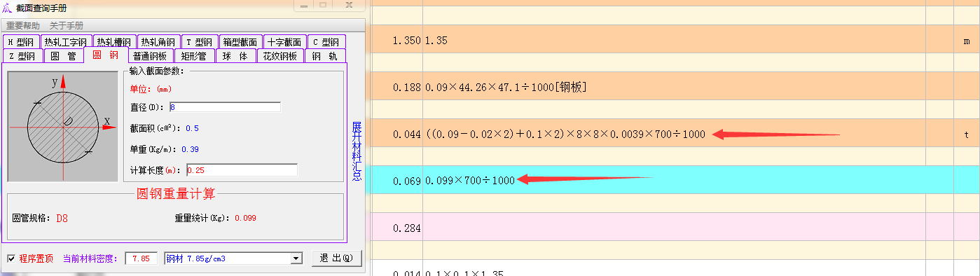This screenshot has height=276, width=980.
Task: Click the 圆管规格 value D8
Action: coord(62,218)
